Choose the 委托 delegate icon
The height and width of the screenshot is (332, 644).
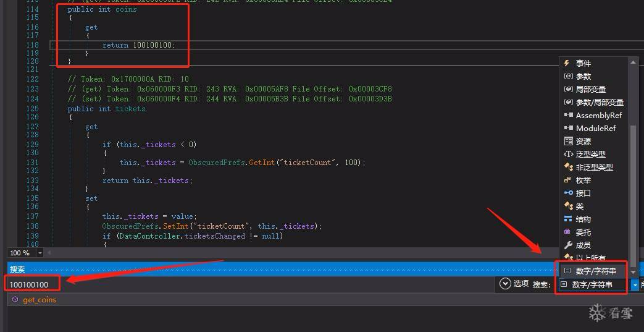tap(568, 232)
